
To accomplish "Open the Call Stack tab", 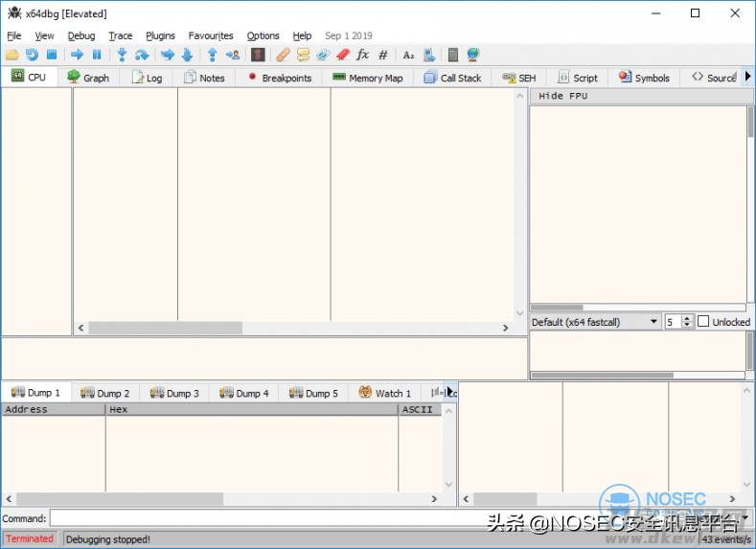I will point(452,78).
